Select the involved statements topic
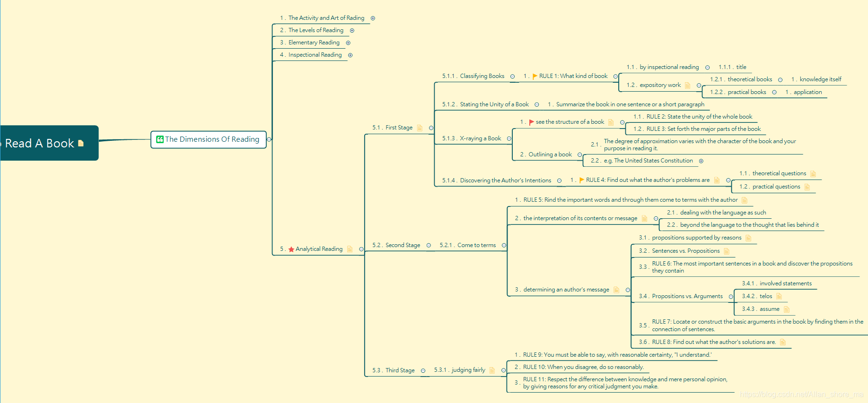Image resolution: width=868 pixels, height=403 pixels. click(x=777, y=283)
